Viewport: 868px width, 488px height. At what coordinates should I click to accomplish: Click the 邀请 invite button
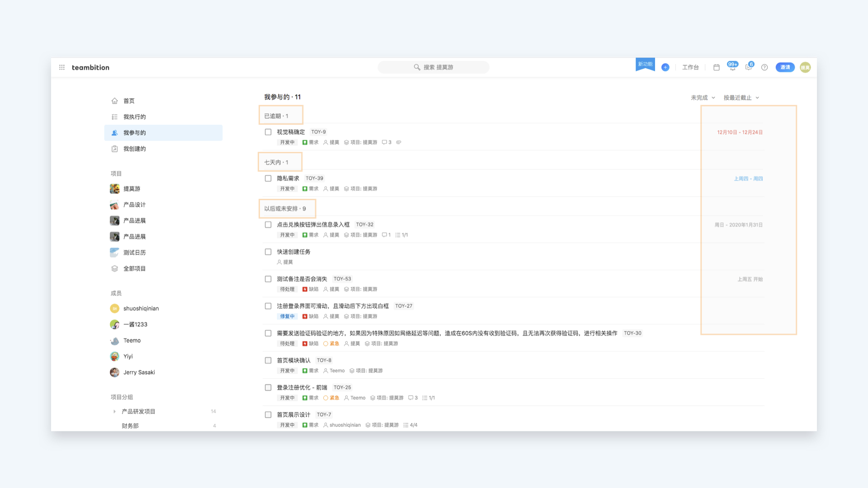[785, 67]
